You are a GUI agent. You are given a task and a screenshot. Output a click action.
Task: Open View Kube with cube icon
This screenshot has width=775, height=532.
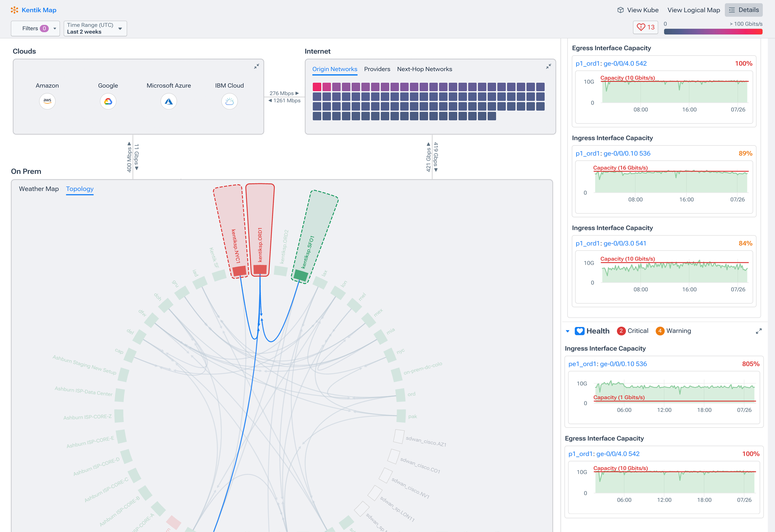click(638, 10)
